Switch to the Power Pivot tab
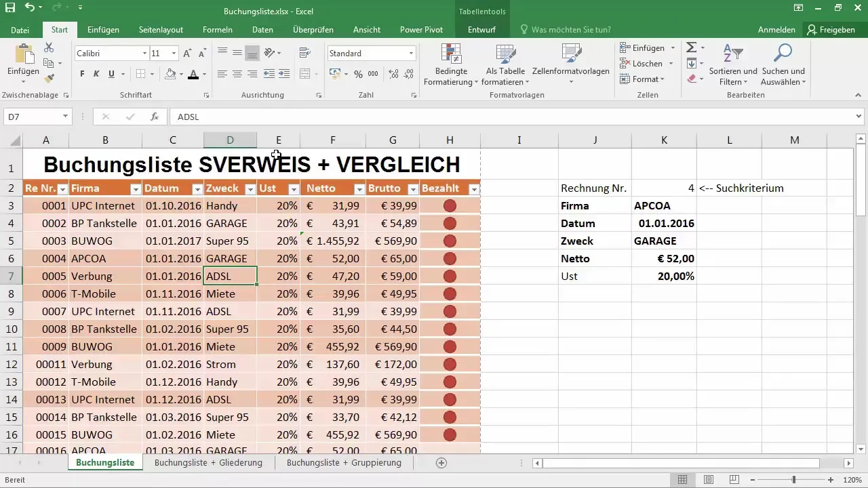 [x=421, y=30]
